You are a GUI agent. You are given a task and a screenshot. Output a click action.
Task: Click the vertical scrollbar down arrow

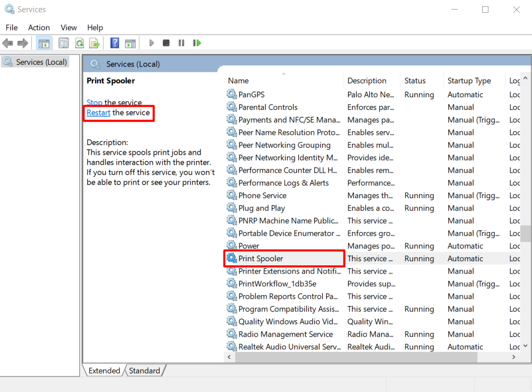click(x=525, y=346)
